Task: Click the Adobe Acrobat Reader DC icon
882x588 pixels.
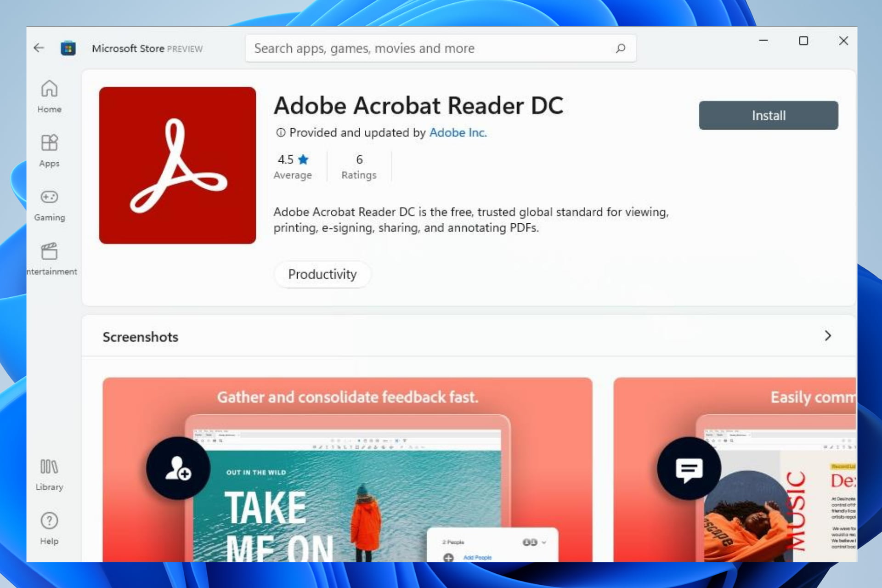Action: [178, 165]
